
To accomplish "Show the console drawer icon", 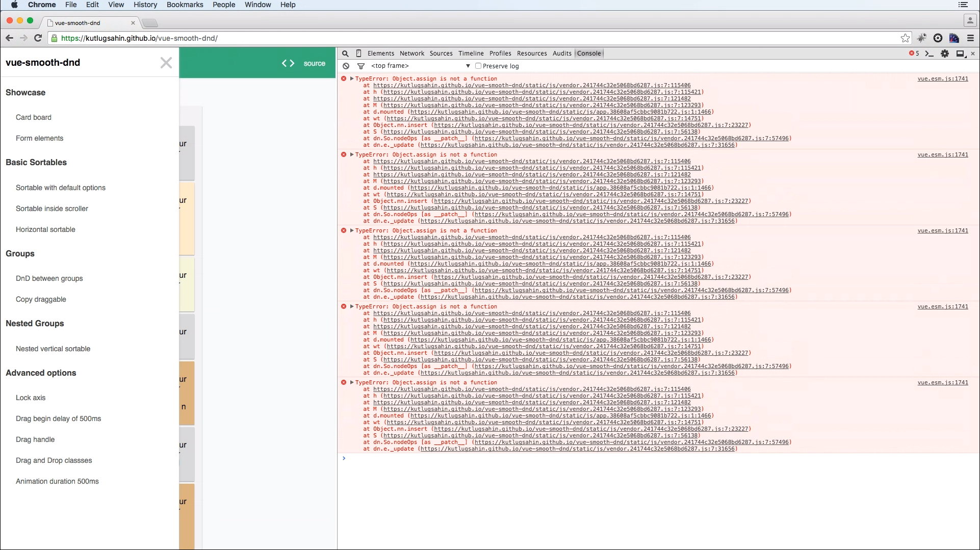I will tap(929, 54).
